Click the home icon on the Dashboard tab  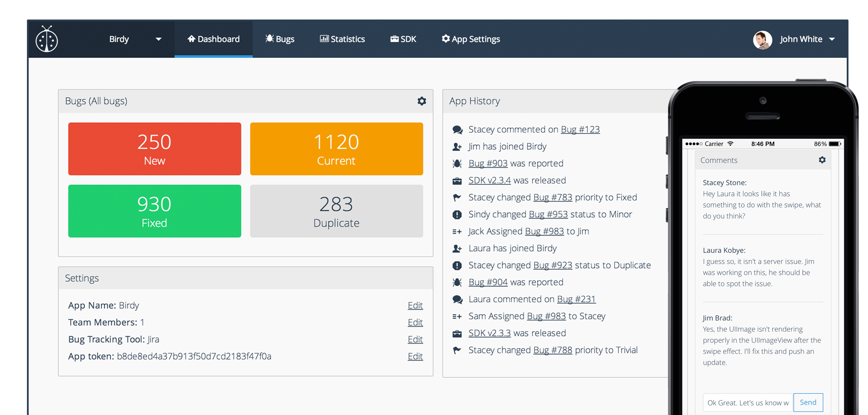click(191, 39)
